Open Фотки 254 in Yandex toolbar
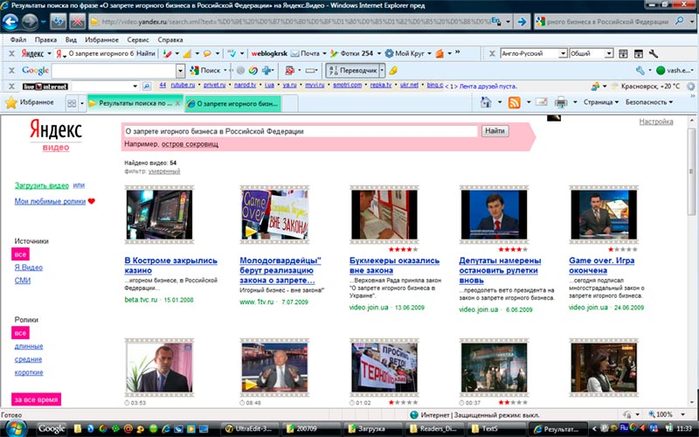Image resolution: width=699 pixels, height=437 pixels. tap(352, 54)
